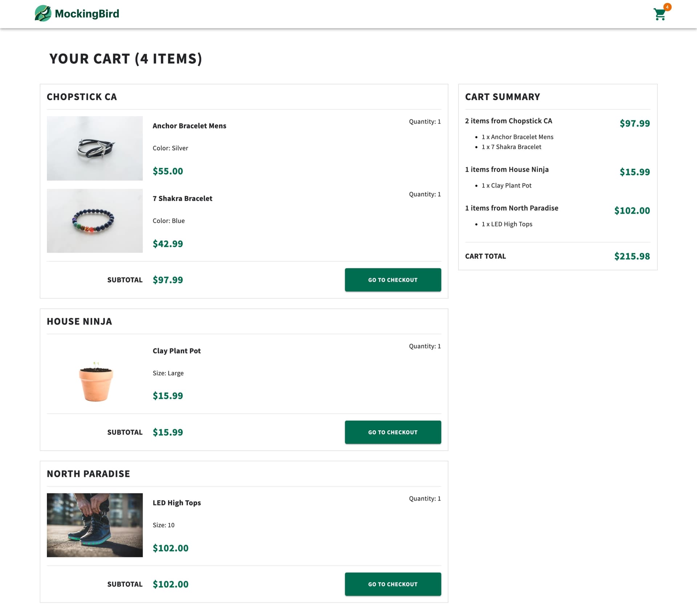Viewport: 697px width, 616px height.
Task: Select House Ninja store heading
Action: click(x=79, y=322)
